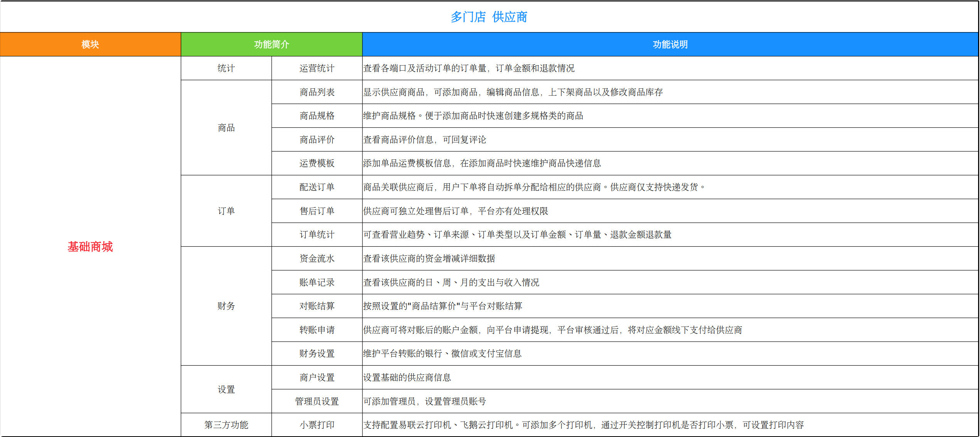Select the 小票打印 cell
Screen dimensions: 980x437
pyautogui.click(x=317, y=425)
